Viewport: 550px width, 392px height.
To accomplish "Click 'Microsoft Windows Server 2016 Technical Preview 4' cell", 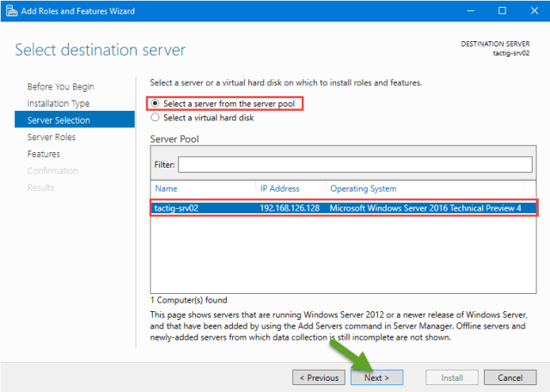I will pos(425,208).
